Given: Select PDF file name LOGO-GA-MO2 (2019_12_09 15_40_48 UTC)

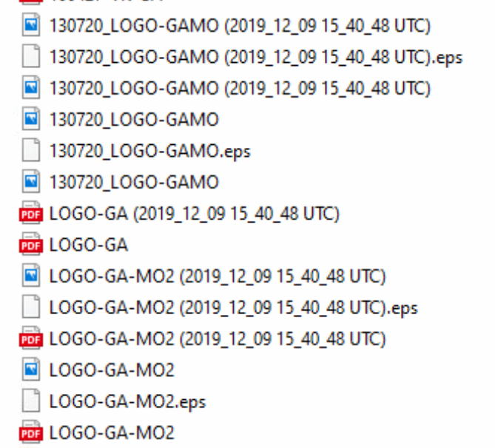Looking at the screenshot, I should (x=218, y=339).
